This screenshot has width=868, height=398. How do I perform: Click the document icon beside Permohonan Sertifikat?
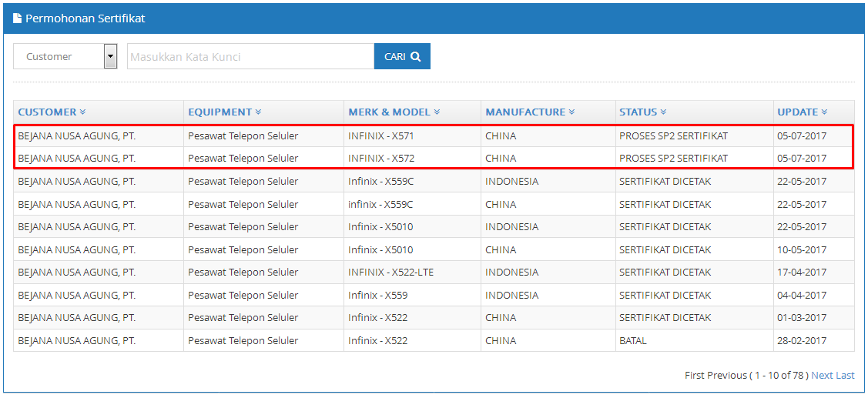(x=17, y=18)
